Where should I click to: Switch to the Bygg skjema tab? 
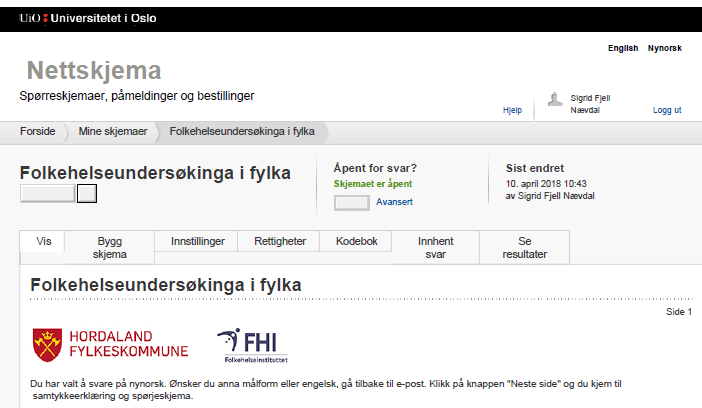click(110, 247)
